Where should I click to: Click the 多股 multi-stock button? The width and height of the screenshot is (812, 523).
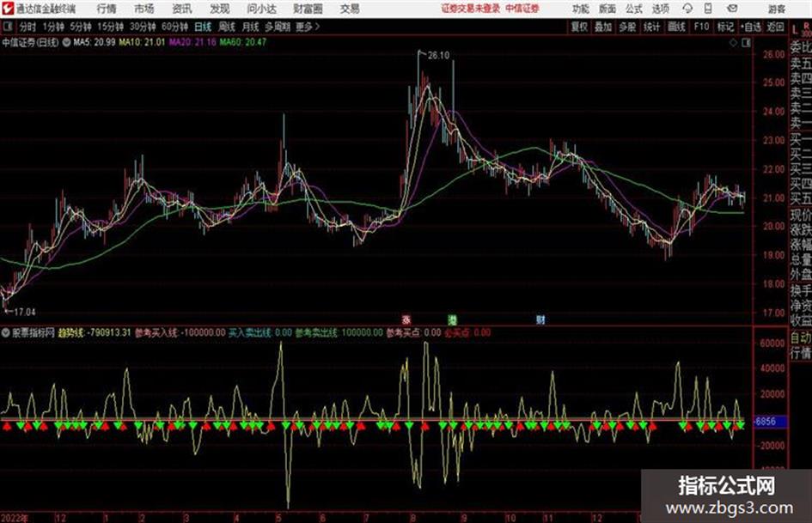pyautogui.click(x=627, y=27)
